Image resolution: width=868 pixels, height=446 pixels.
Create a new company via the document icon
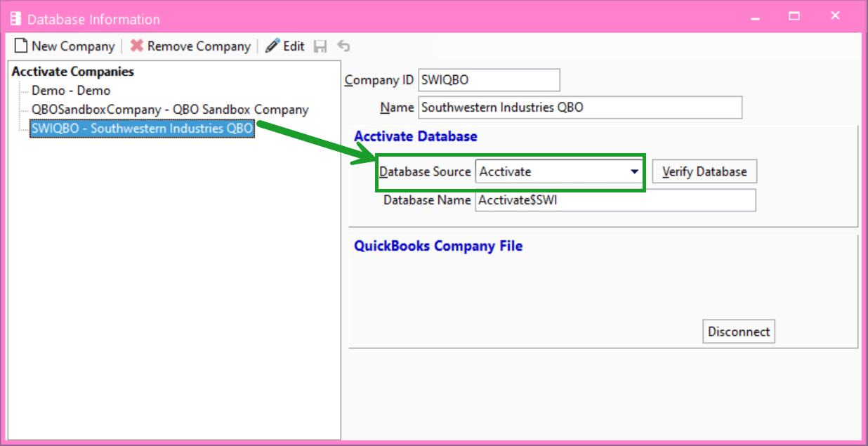pos(21,46)
